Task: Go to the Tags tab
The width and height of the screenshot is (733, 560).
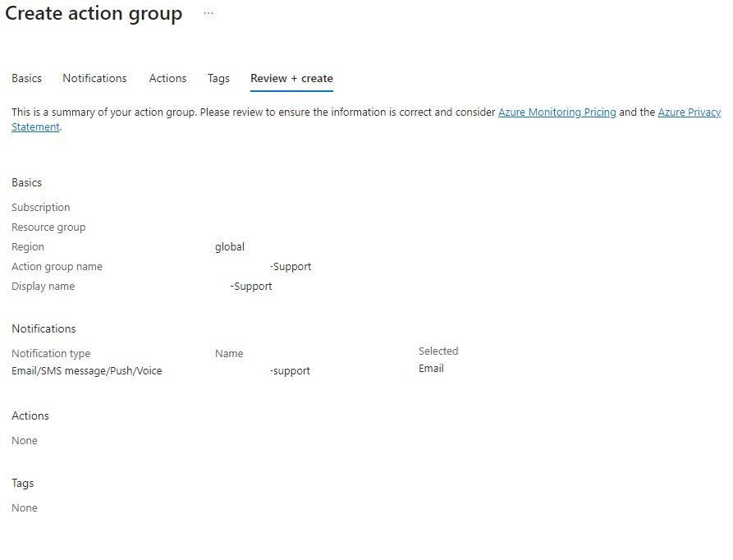Action: 218,79
